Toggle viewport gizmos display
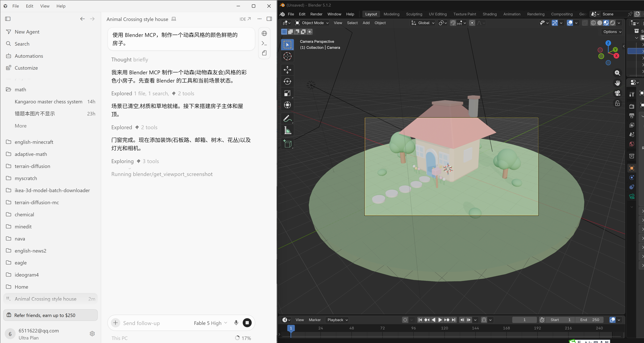Screen dimensions: 644x343 click(x=554, y=23)
